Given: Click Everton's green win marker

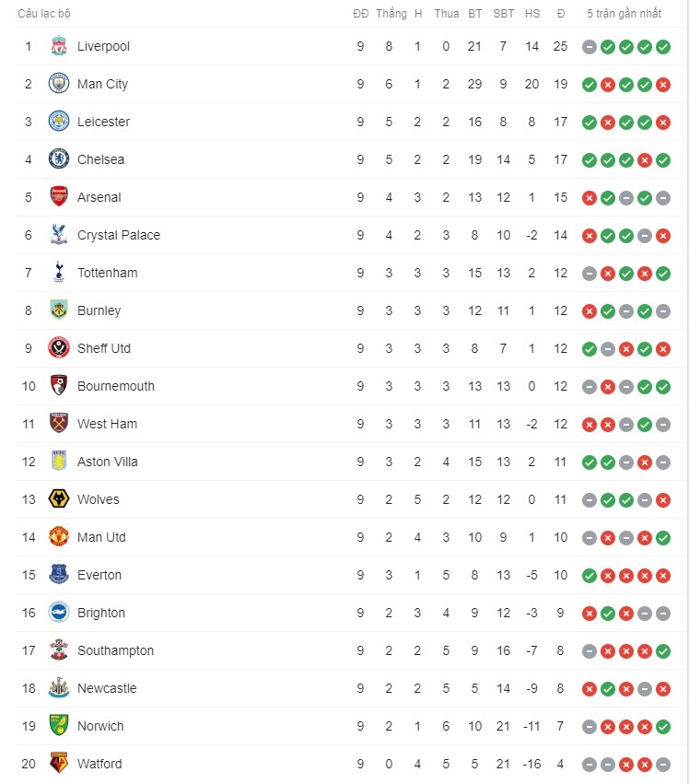Looking at the screenshot, I should (590, 576).
